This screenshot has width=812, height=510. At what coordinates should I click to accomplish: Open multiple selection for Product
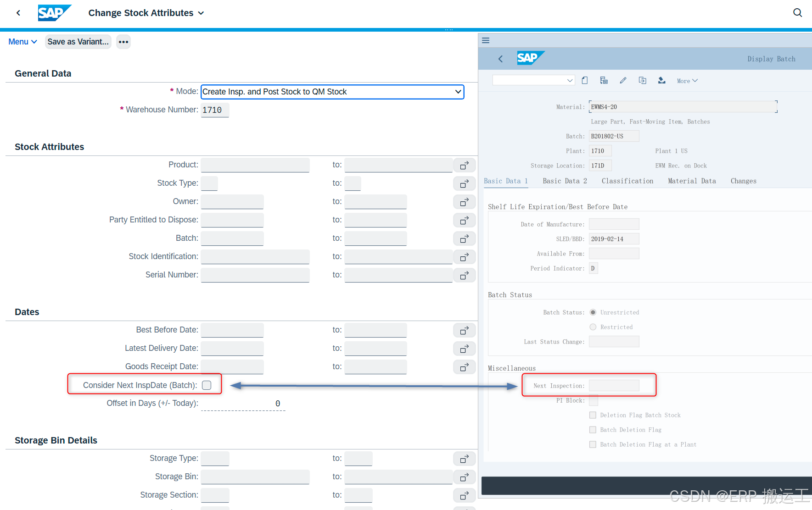(x=465, y=165)
